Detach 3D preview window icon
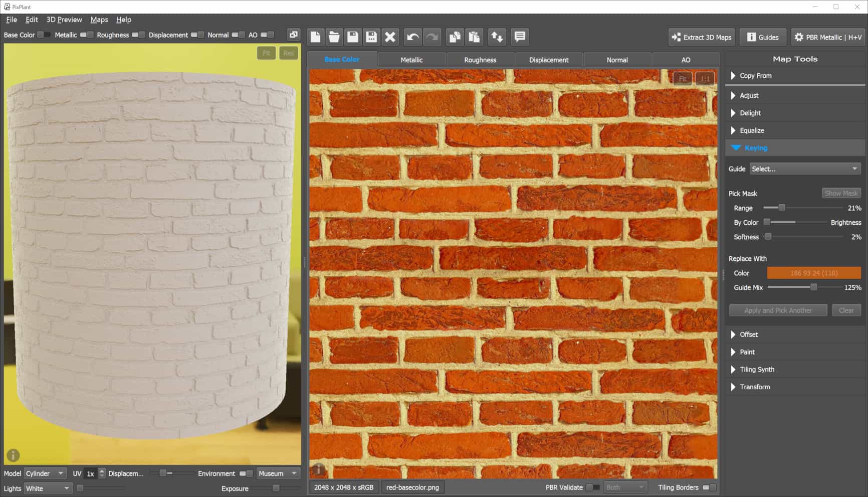The height and width of the screenshot is (497, 868). tap(293, 35)
